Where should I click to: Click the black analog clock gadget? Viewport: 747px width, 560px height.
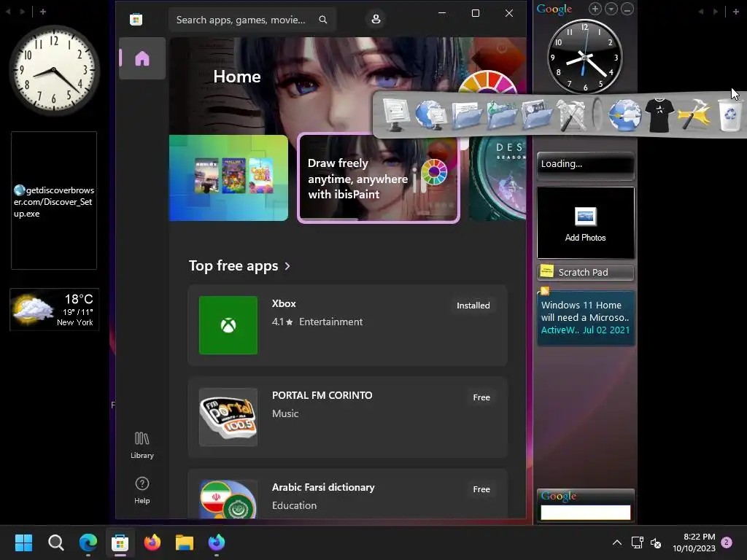click(584, 56)
